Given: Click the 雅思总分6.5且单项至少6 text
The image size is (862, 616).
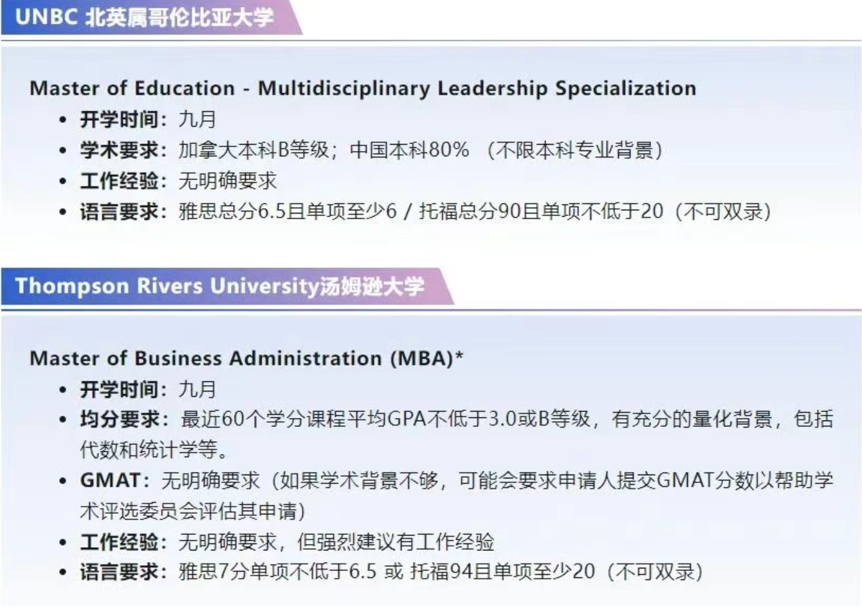Looking at the screenshot, I should point(288,212).
